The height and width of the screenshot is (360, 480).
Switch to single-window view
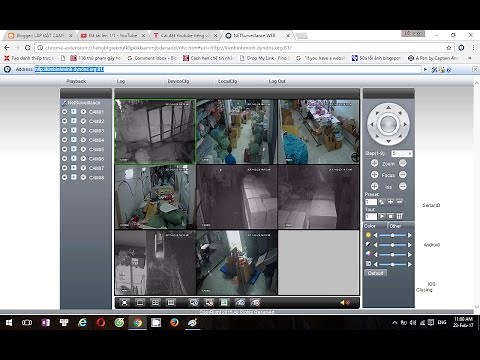140,303
